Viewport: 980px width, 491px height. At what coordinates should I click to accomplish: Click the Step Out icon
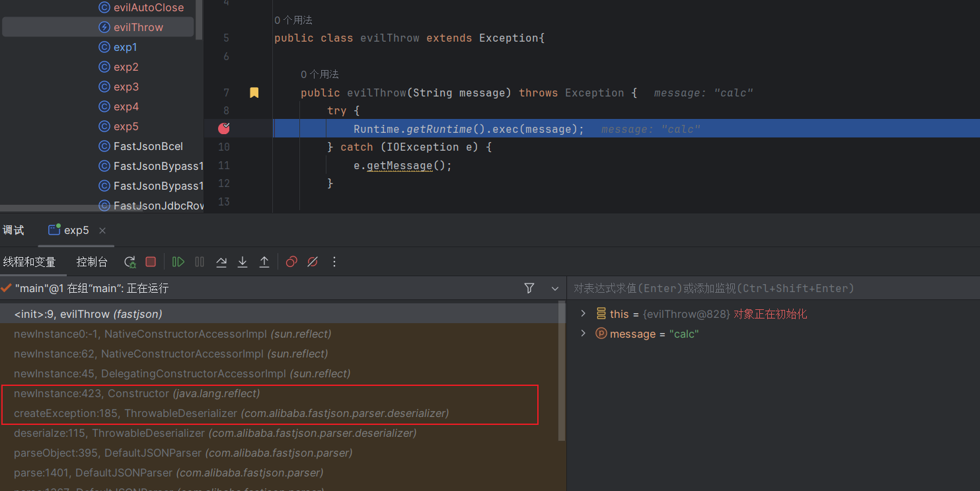(264, 262)
